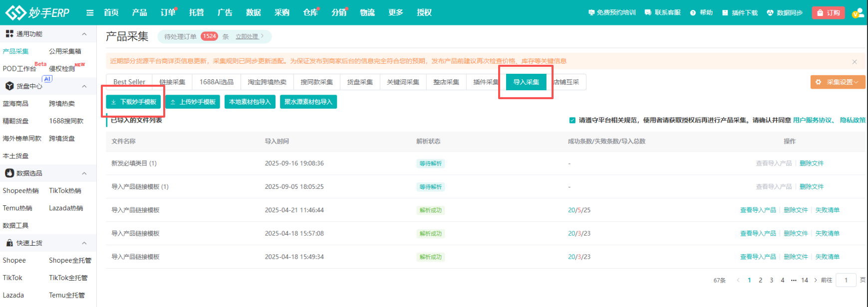
Task: Click the 上传妙手模板 button
Action: click(x=193, y=102)
